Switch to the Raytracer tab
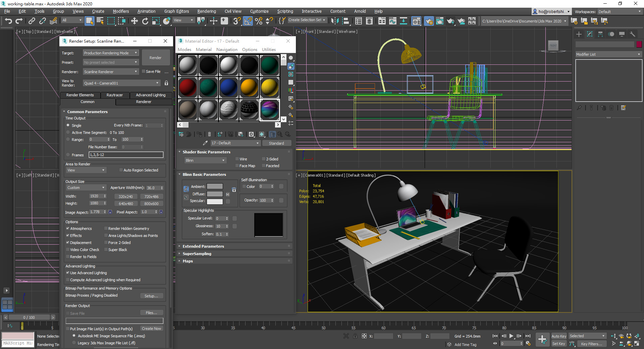The image size is (644, 349). pos(114,95)
